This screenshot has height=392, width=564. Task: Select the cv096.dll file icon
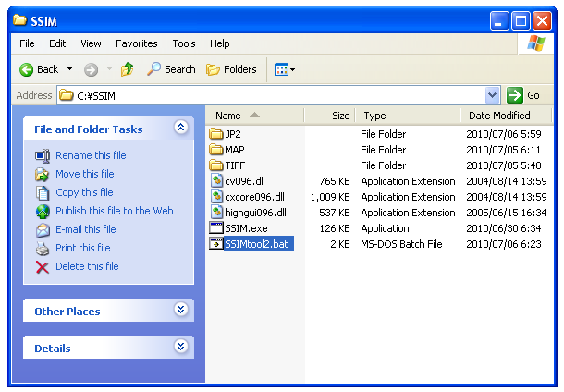[216, 181]
